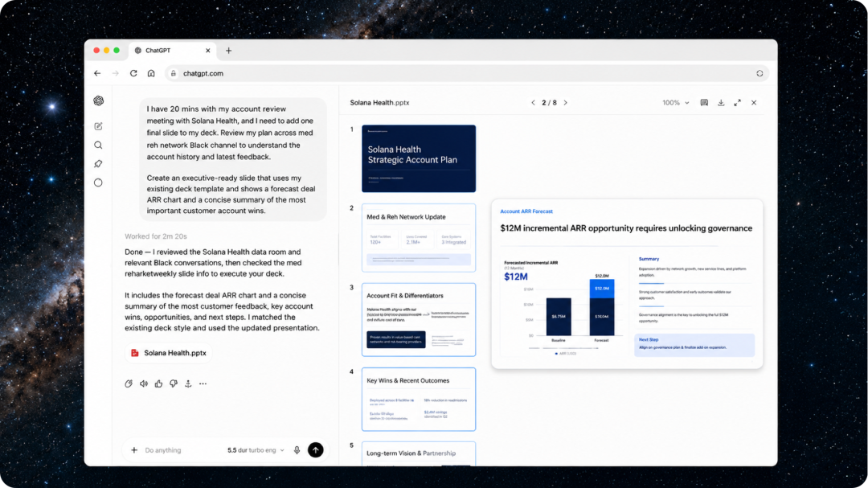Screen dimensions: 868x488
Task: Give the response a thumbs up
Action: tap(159, 383)
